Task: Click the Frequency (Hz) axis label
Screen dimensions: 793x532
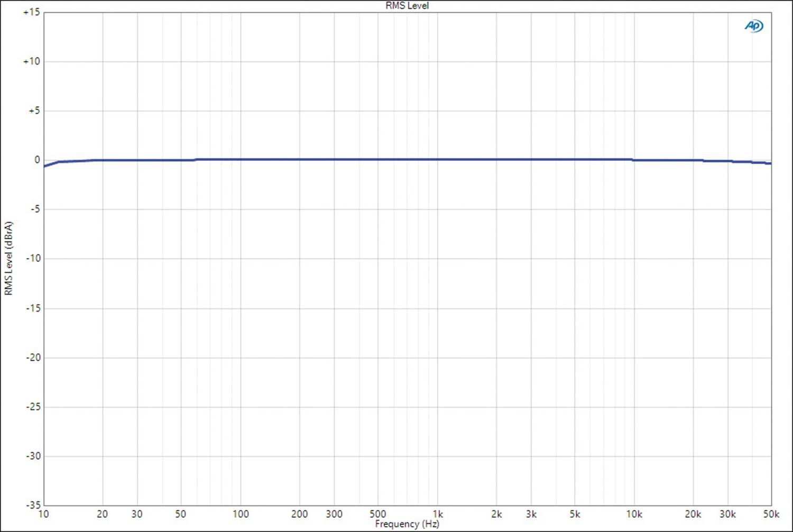Action: pyautogui.click(x=407, y=524)
